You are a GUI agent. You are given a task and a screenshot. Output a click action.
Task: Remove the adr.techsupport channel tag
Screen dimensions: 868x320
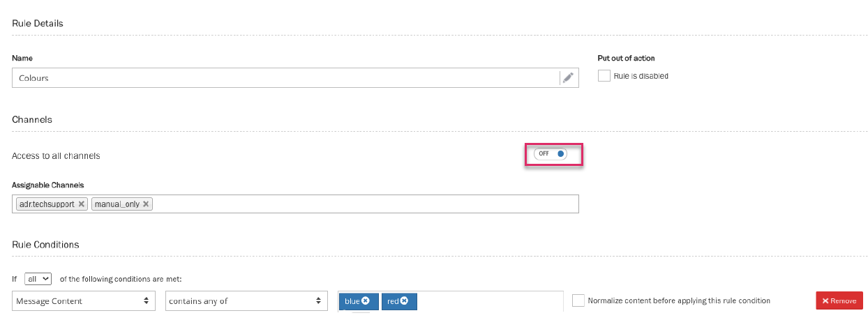coord(82,204)
